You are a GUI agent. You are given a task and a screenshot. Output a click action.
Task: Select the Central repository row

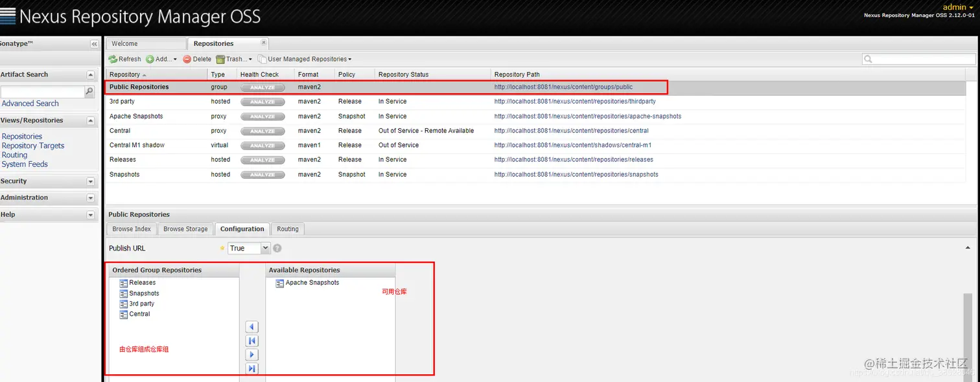(x=535, y=131)
